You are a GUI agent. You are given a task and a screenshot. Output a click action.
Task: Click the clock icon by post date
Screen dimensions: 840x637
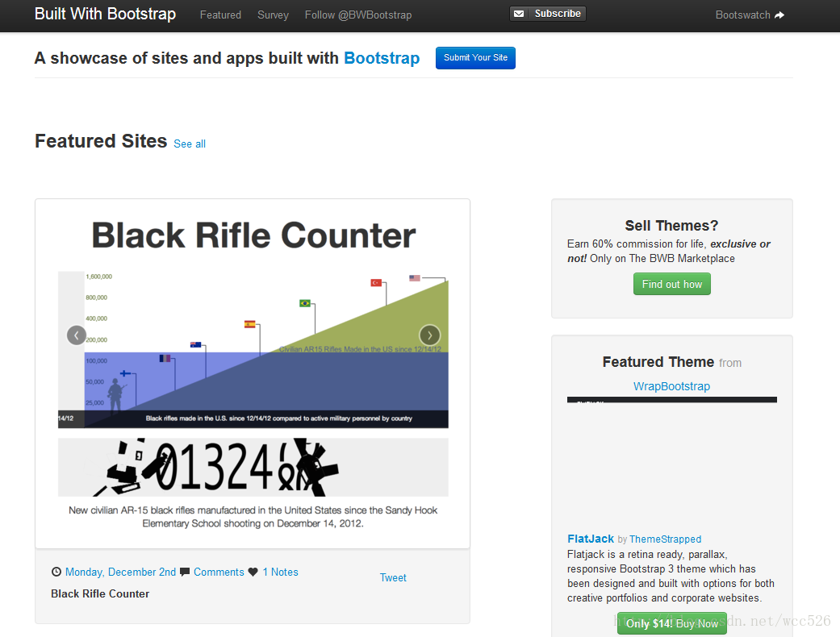point(56,572)
